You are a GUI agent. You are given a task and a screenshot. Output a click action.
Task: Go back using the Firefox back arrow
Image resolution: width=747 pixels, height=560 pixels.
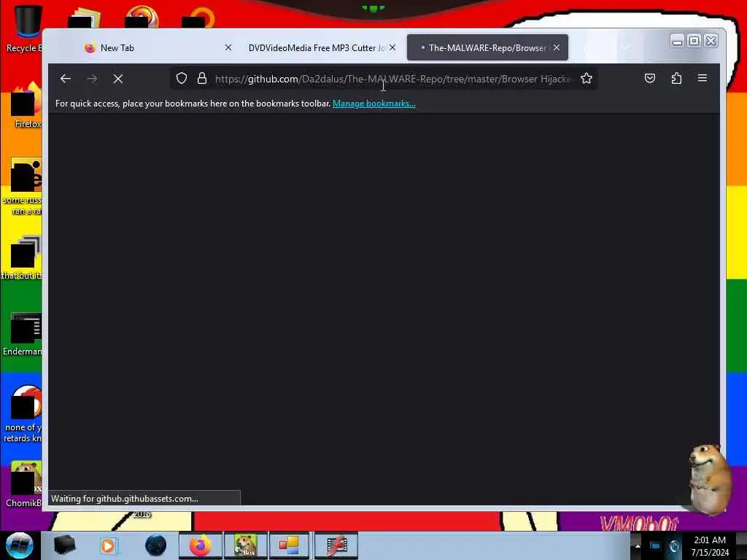click(66, 79)
